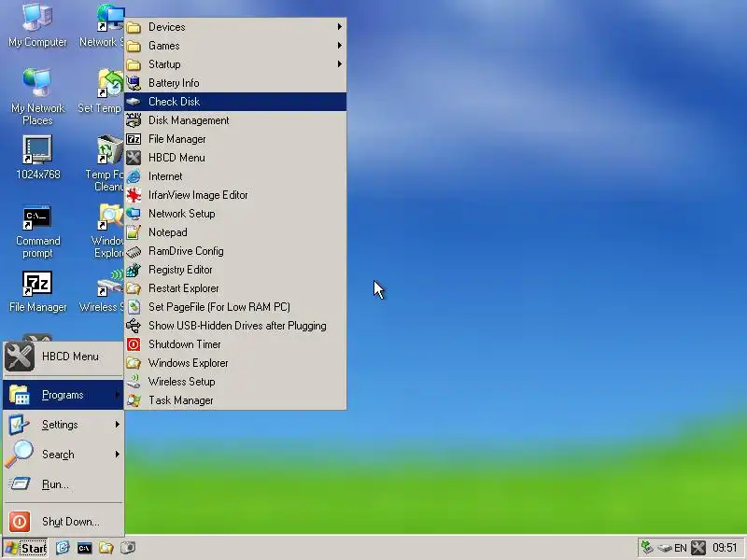The width and height of the screenshot is (747, 560).
Task: Click the RamDrive Config chip icon
Action: point(134,251)
